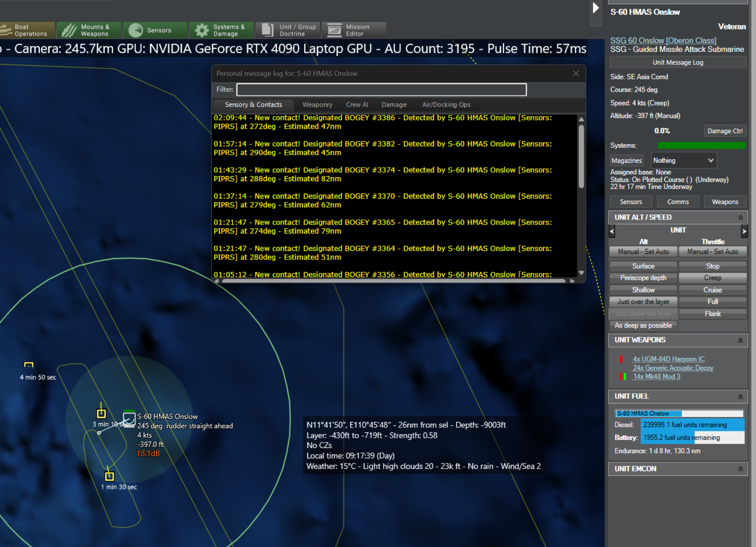Open the SSG 60 Onslow Oberon Class link

(663, 40)
